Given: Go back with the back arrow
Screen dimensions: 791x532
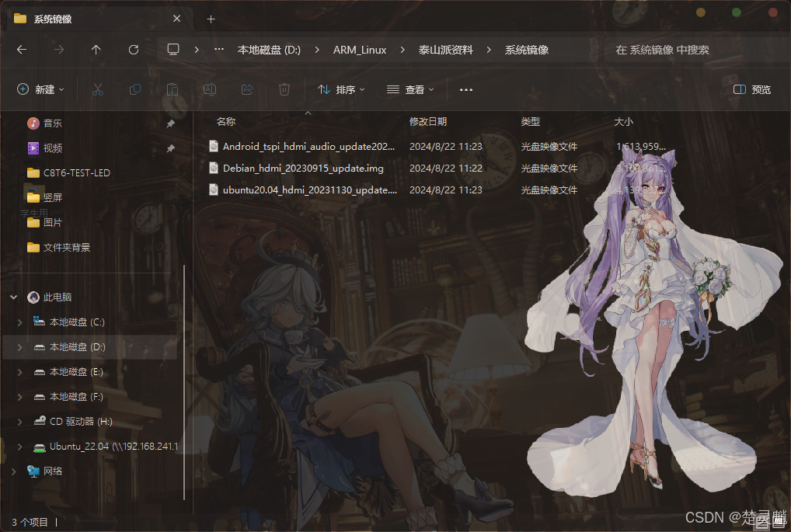Looking at the screenshot, I should coord(22,50).
